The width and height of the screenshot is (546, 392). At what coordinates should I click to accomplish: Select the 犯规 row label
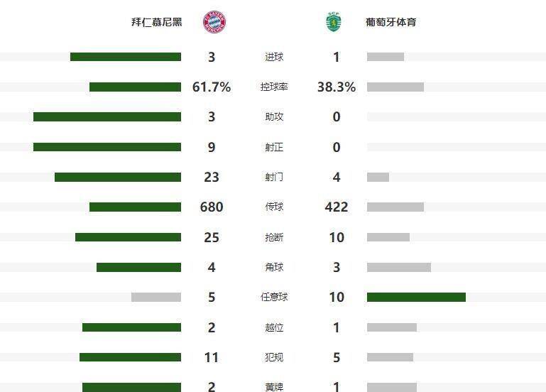tap(273, 357)
